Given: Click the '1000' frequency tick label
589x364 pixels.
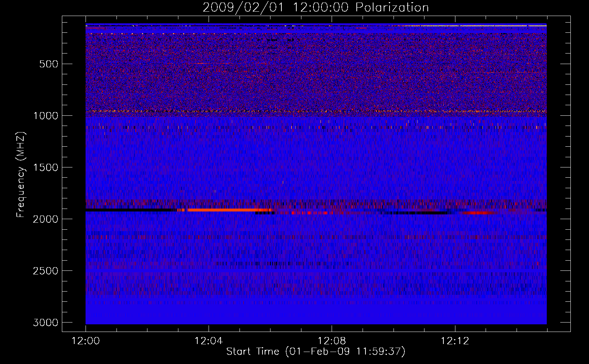Looking at the screenshot, I should pyautogui.click(x=46, y=116).
